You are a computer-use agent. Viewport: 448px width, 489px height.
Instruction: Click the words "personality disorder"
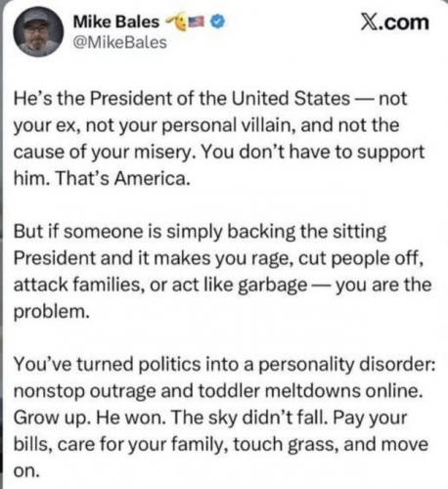[346, 364]
